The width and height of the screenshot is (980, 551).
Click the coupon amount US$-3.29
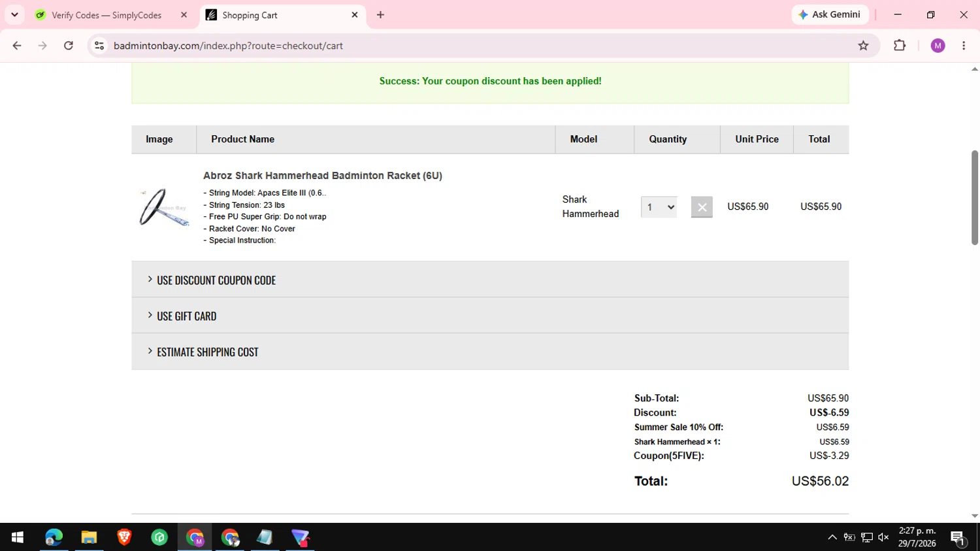pos(829,456)
